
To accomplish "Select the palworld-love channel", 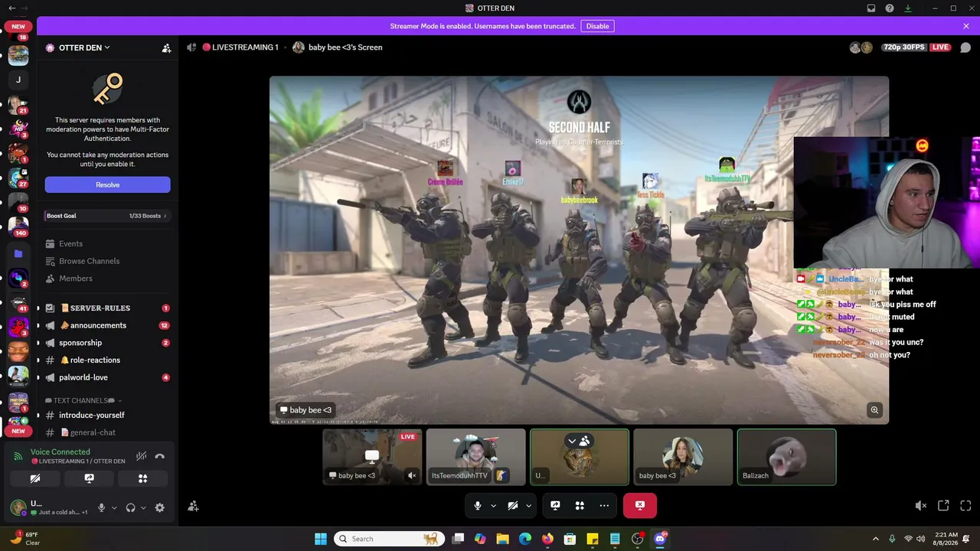I will click(x=107, y=377).
